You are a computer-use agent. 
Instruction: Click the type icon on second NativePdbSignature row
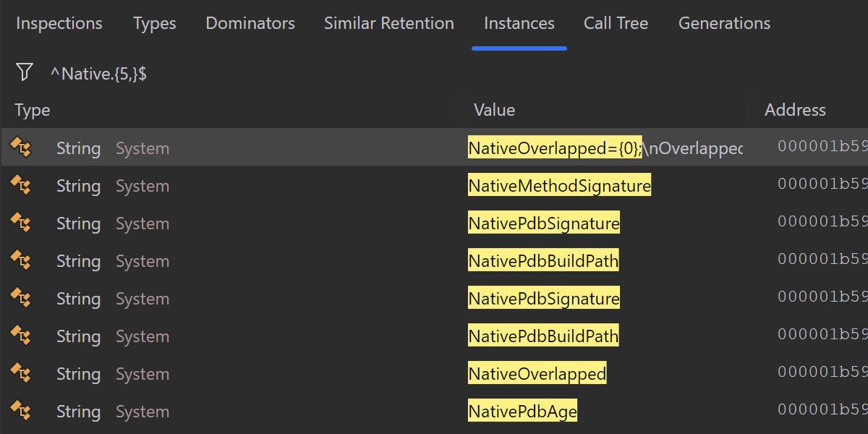pyautogui.click(x=20, y=299)
